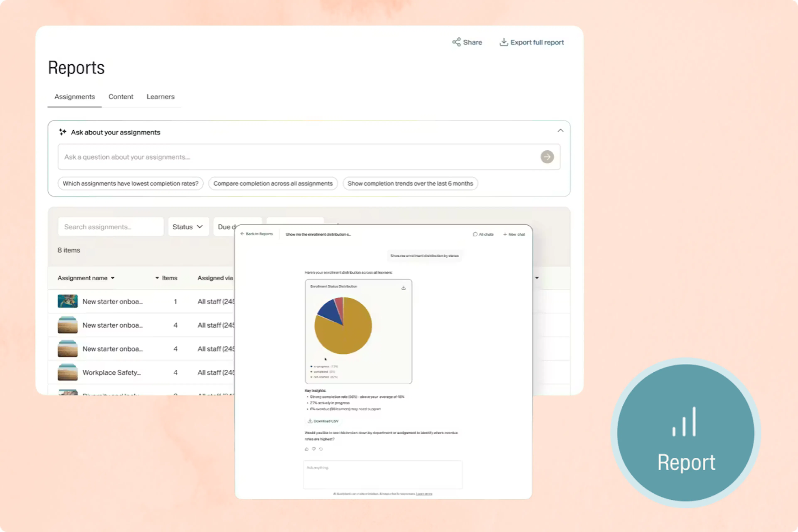Click the user message about enrollment distribution by status
This screenshot has width=798, height=532.
[x=424, y=256]
